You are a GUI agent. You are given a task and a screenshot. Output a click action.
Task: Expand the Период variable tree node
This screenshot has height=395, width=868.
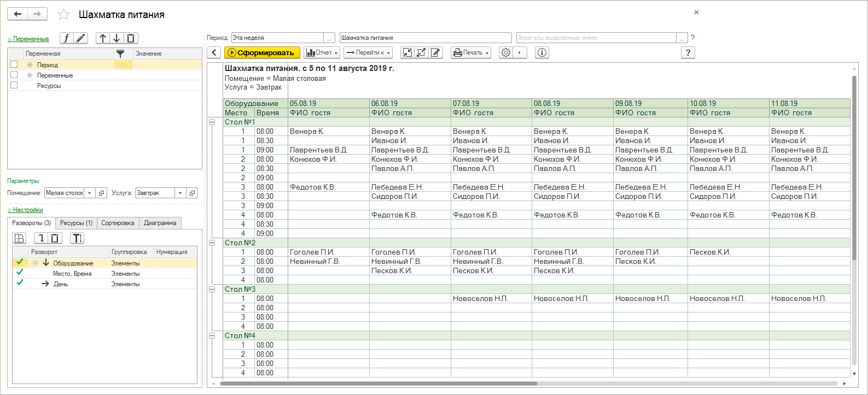(30, 65)
